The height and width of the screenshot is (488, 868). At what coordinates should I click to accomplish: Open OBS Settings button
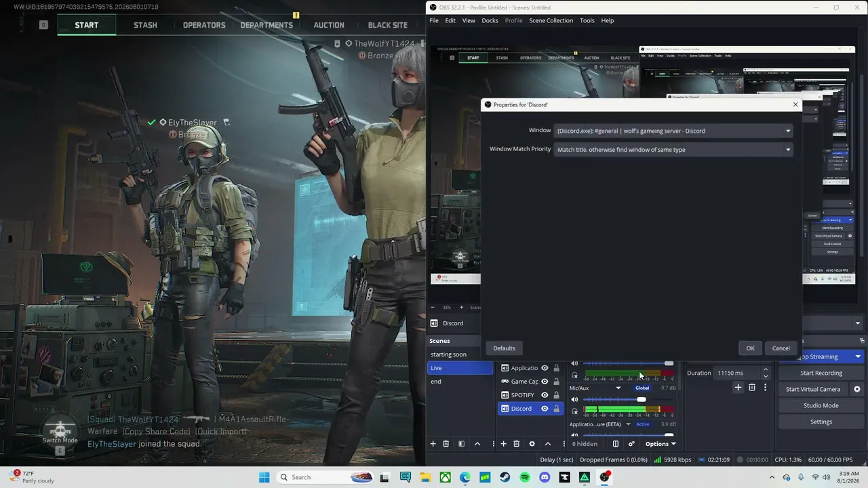821,422
